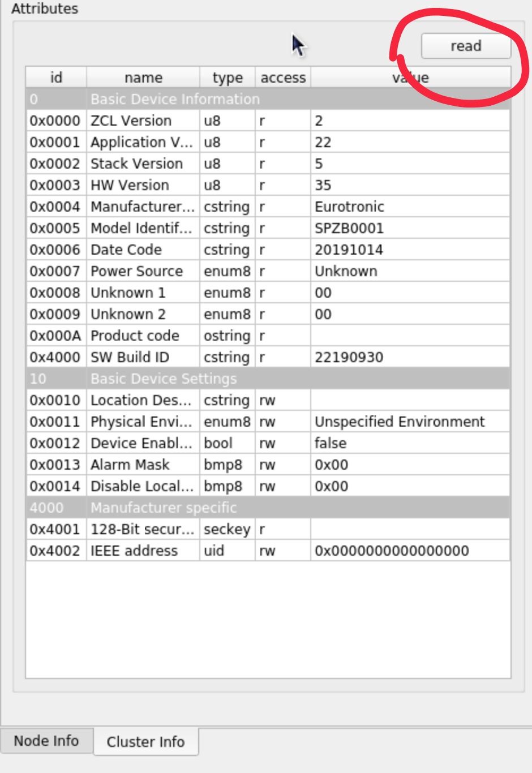Viewport: 532px width, 773px height.
Task: Select the 128-Bit secur... attribute
Action: pyautogui.click(x=142, y=529)
